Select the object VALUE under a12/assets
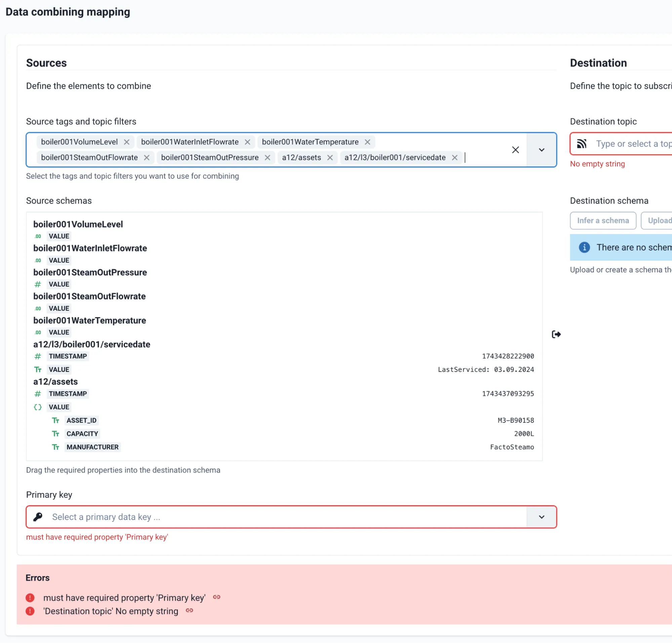672x643 pixels. coord(59,407)
